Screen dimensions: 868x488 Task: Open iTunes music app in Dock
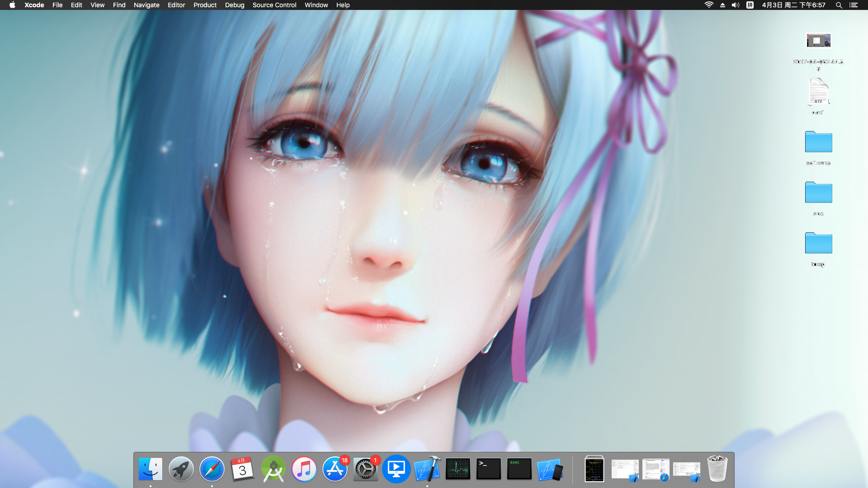coord(304,469)
